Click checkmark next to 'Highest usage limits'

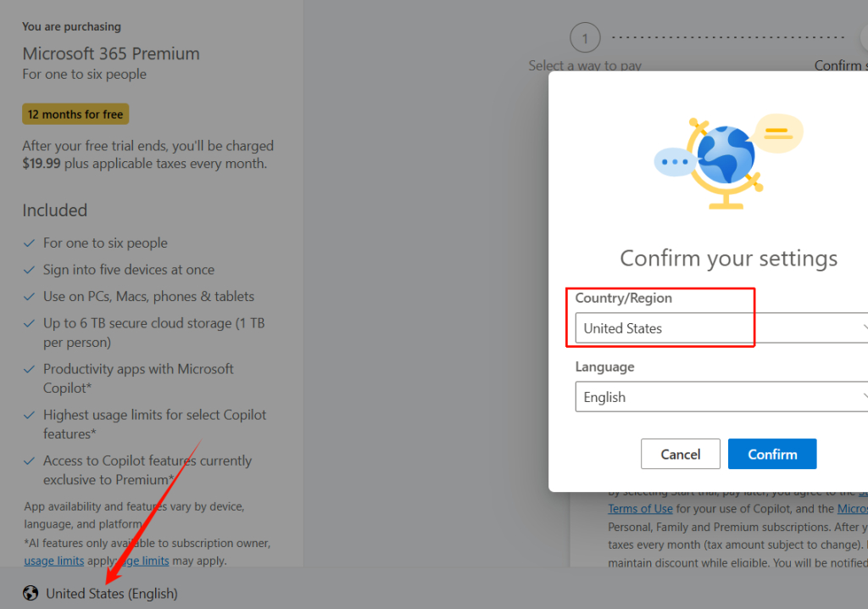point(30,416)
